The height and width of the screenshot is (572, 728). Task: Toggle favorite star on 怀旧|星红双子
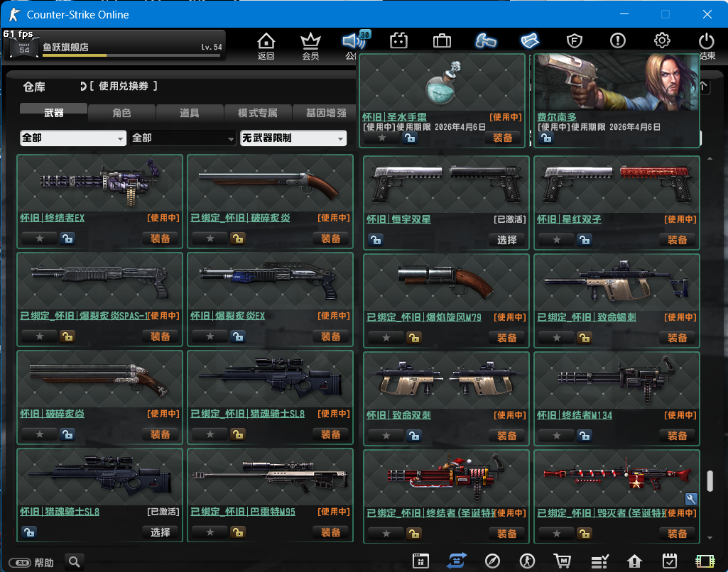click(556, 240)
